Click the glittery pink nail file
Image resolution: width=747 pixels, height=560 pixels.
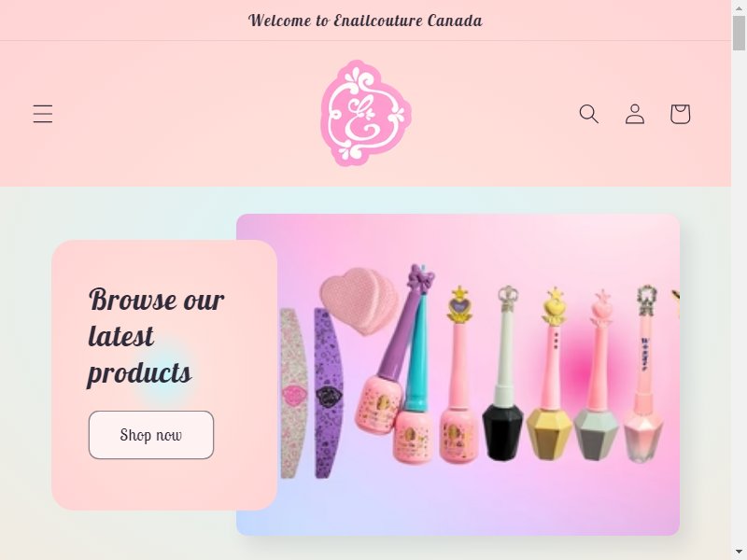click(x=293, y=393)
